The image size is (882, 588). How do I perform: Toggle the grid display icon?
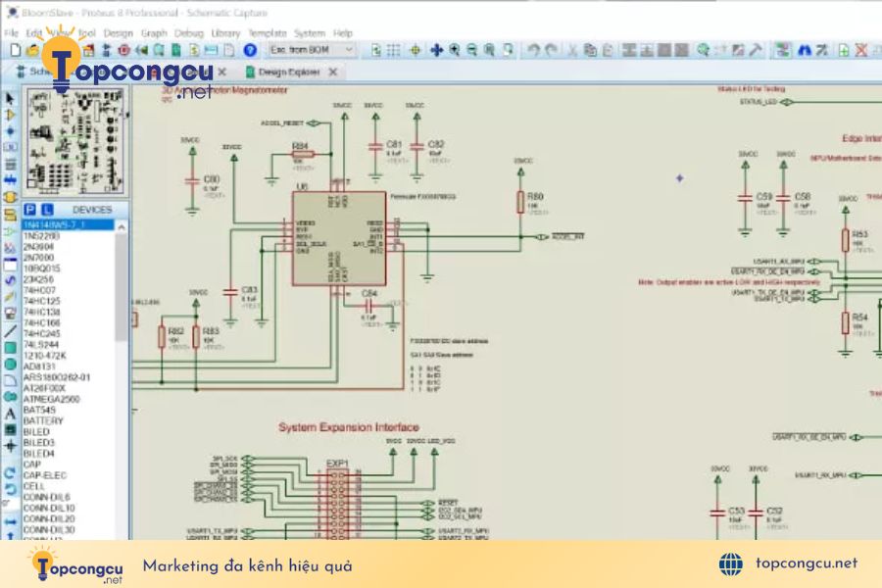[x=394, y=50]
